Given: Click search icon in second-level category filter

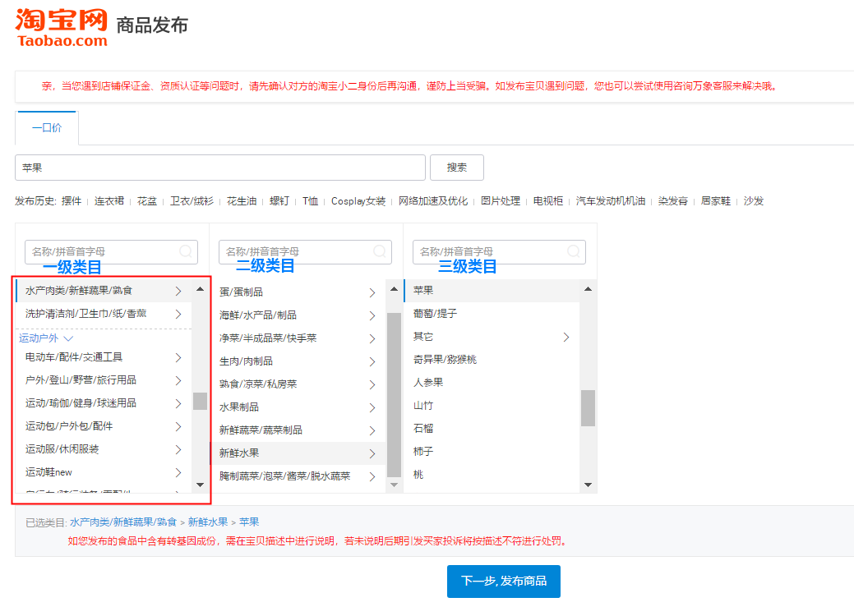Looking at the screenshot, I should [380, 251].
